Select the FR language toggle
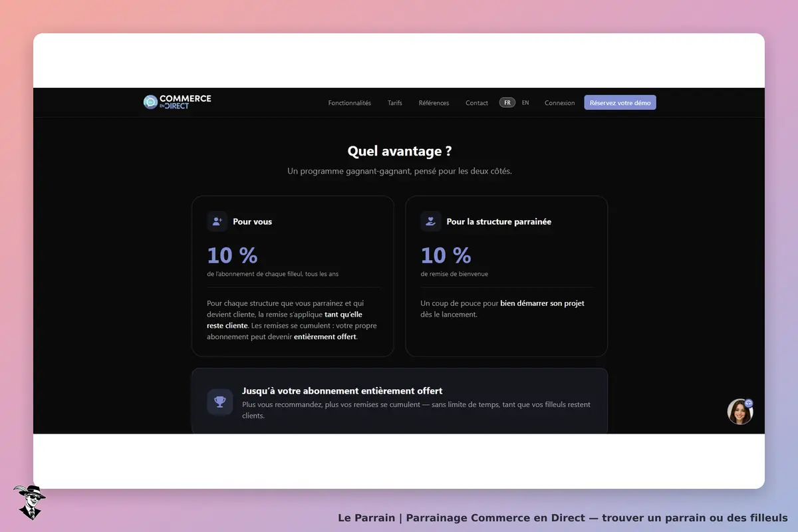 (507, 103)
